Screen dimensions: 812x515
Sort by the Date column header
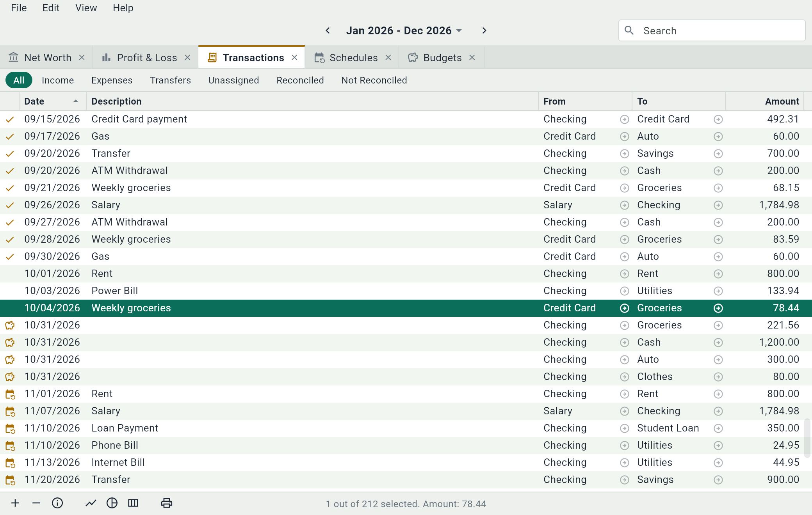(x=52, y=101)
